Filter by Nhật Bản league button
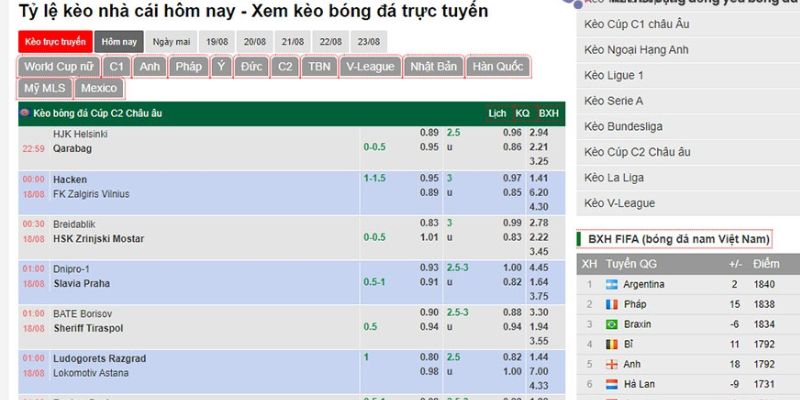The width and height of the screenshot is (800, 400). coord(434,67)
